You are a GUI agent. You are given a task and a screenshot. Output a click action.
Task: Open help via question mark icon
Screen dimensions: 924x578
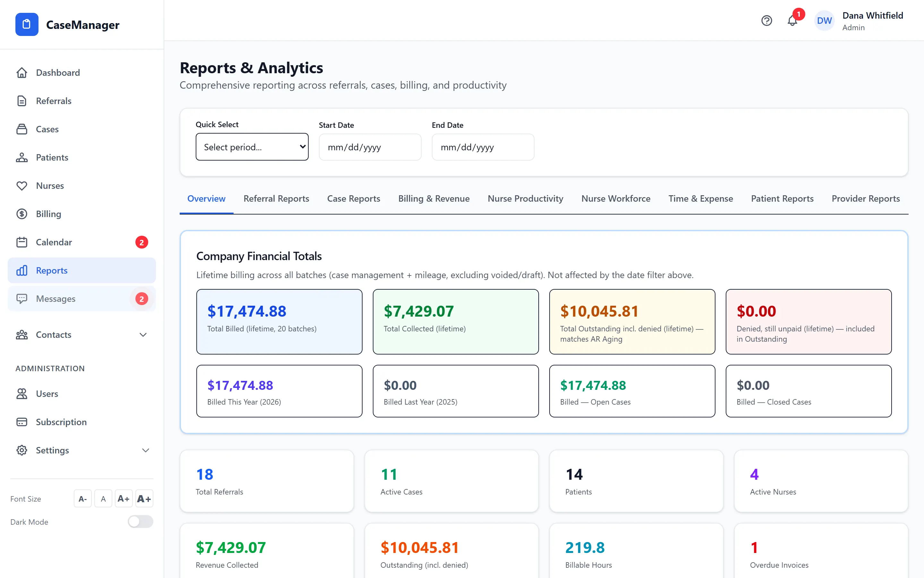pyautogui.click(x=766, y=21)
